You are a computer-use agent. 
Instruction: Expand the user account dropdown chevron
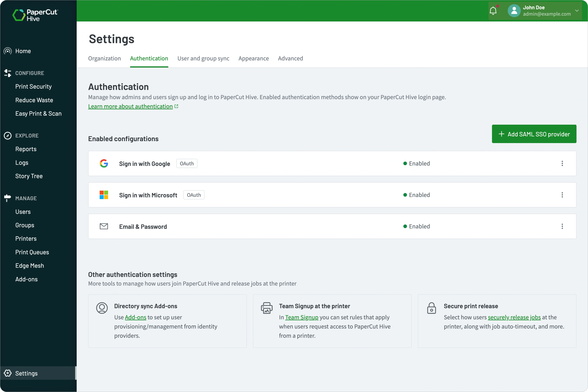coord(577,11)
